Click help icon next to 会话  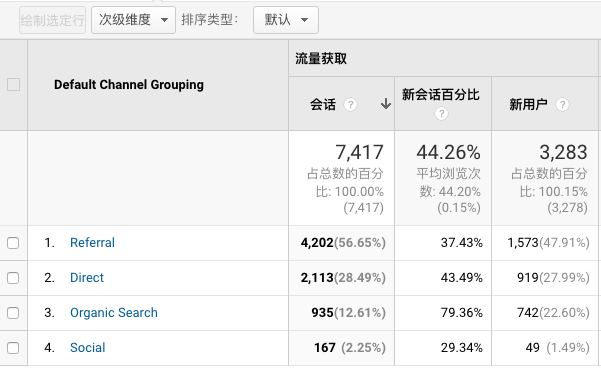coord(350,104)
